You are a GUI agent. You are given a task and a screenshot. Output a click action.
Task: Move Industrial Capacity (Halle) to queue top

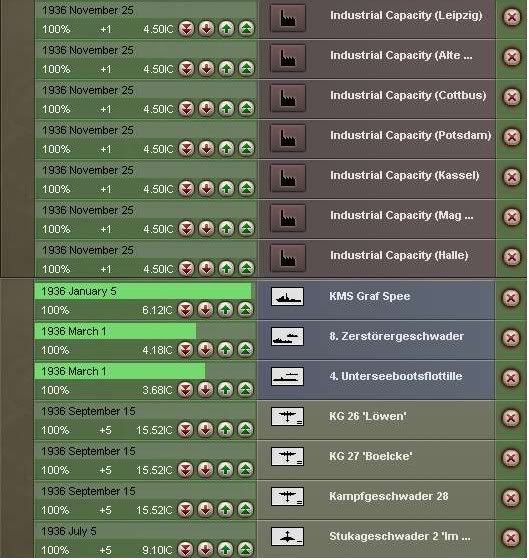(246, 269)
